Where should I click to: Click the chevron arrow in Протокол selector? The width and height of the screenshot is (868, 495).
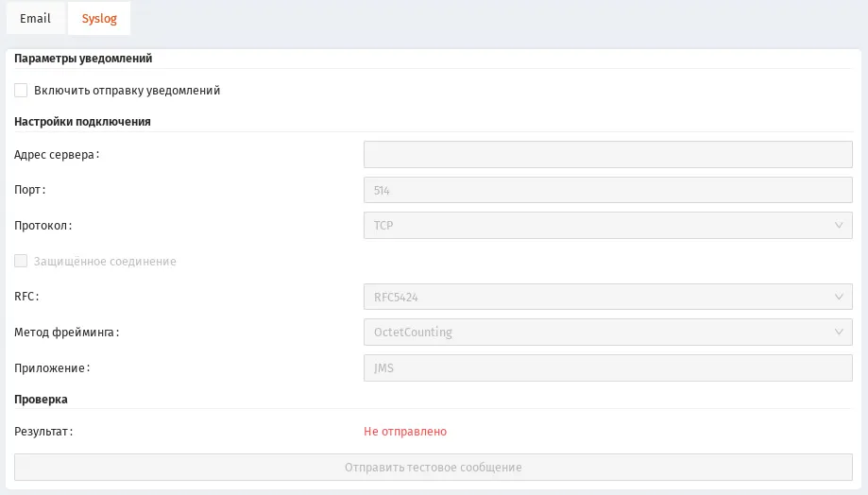tap(839, 226)
